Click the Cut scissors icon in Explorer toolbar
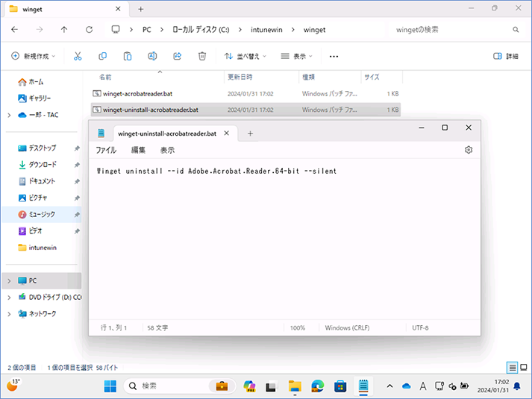This screenshot has height=399, width=532. (78, 56)
